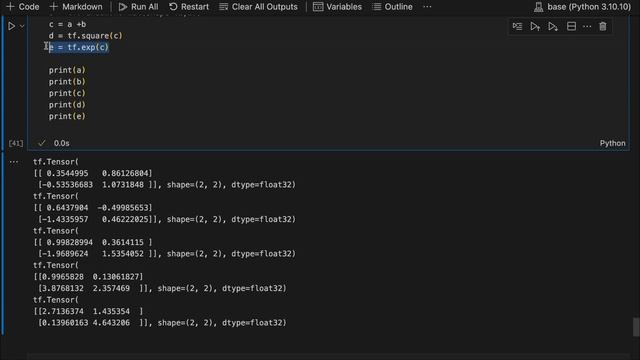Click code line print(c)
Viewport: 640px width, 360px height.
[67, 93]
